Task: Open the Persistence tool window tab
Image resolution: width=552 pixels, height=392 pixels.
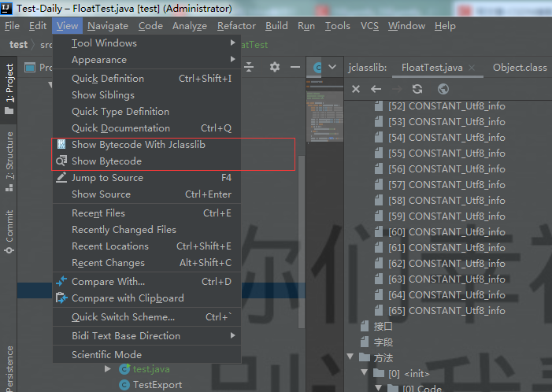Action: tap(9, 368)
